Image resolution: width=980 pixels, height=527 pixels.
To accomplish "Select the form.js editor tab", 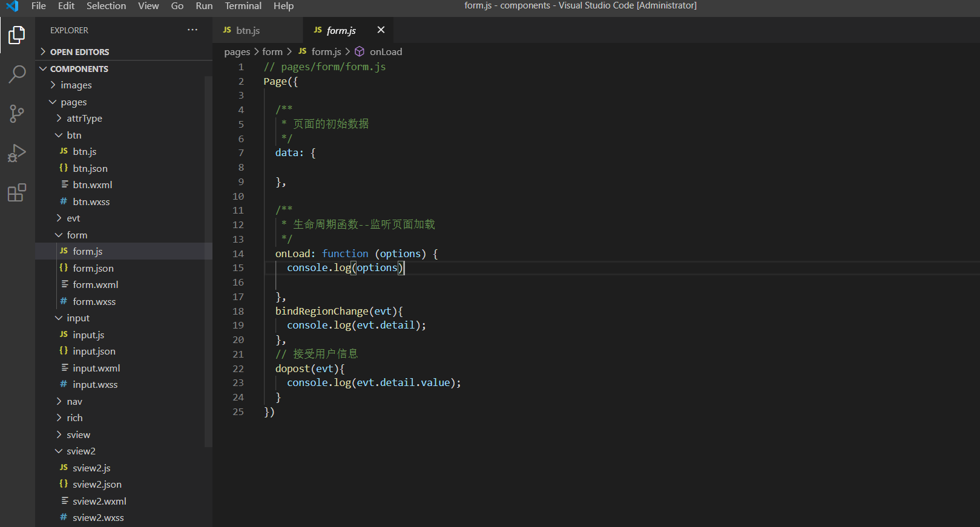I will 348,30.
